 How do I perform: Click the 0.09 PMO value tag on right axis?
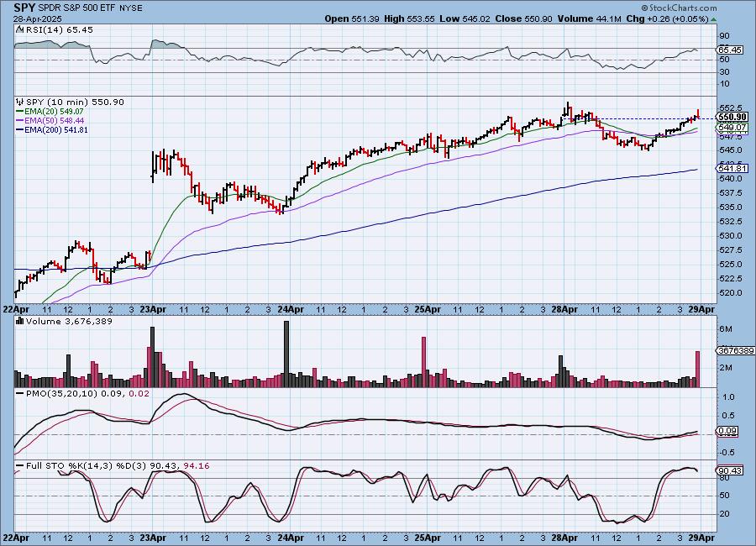click(728, 431)
